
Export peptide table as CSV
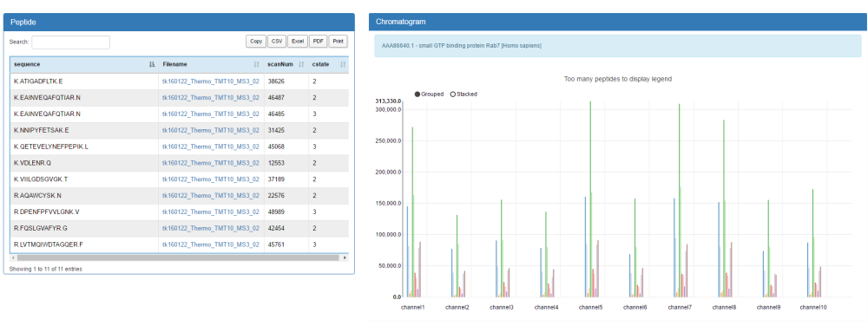pyautogui.click(x=276, y=42)
